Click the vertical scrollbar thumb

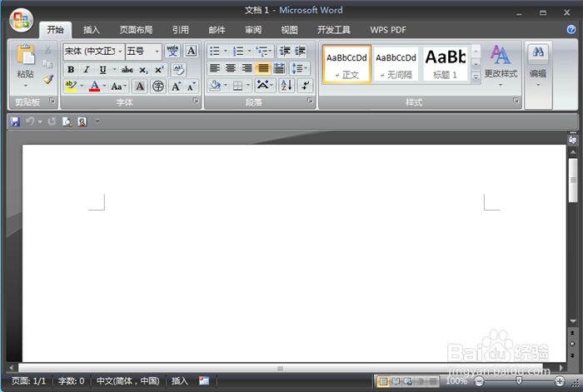pos(573,181)
